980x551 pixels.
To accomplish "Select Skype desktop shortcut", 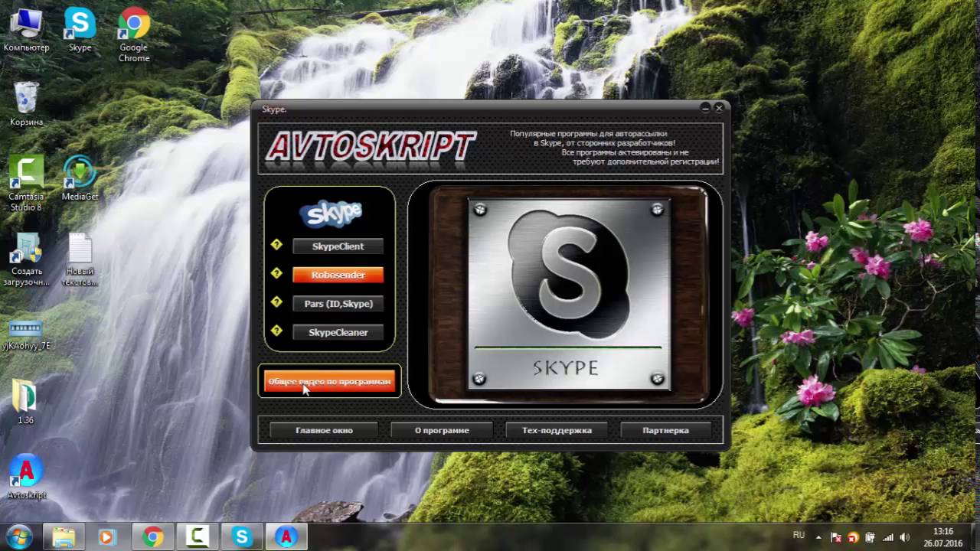I will [x=80, y=31].
